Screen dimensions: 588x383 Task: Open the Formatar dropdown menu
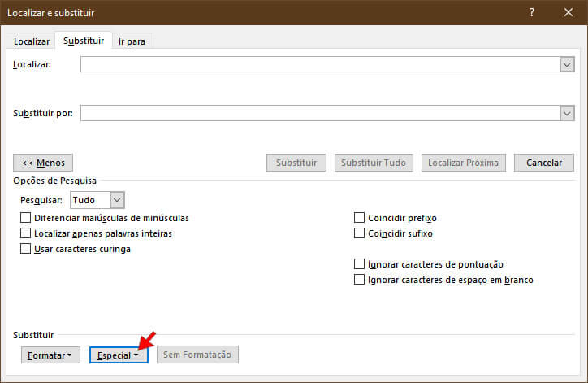coord(50,355)
